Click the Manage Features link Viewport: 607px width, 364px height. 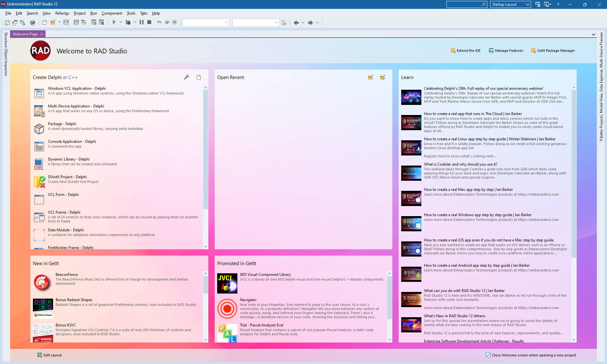[x=506, y=51]
